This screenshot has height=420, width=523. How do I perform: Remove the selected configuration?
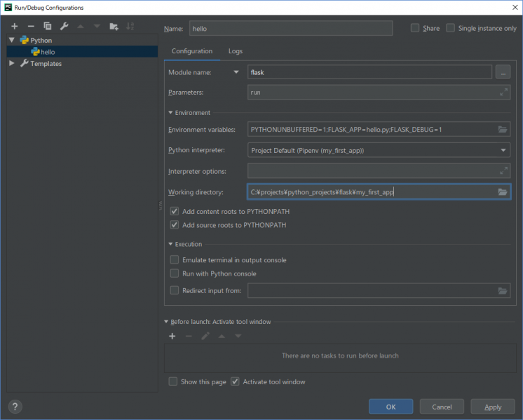(31, 26)
